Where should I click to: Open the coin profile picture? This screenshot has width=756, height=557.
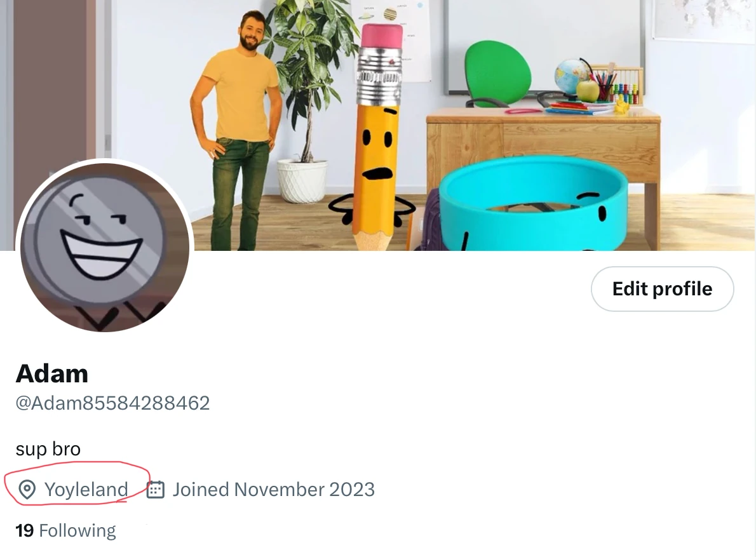[x=105, y=246]
